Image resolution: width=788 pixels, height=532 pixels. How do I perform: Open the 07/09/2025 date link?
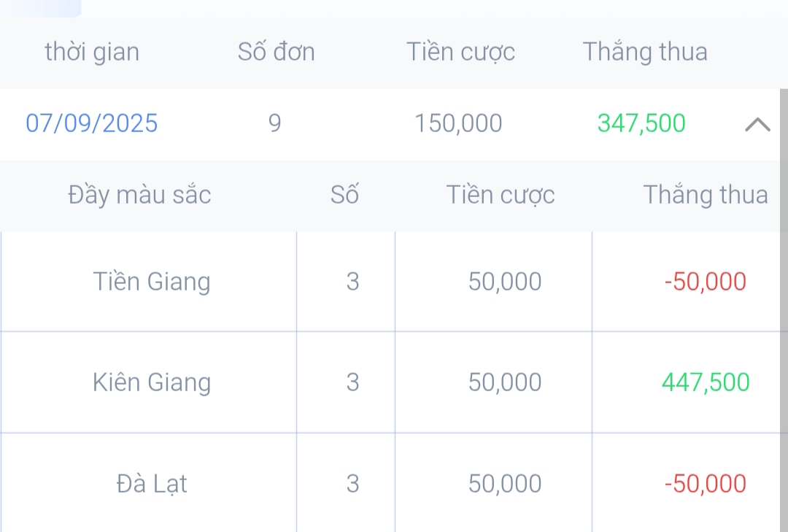(92, 123)
